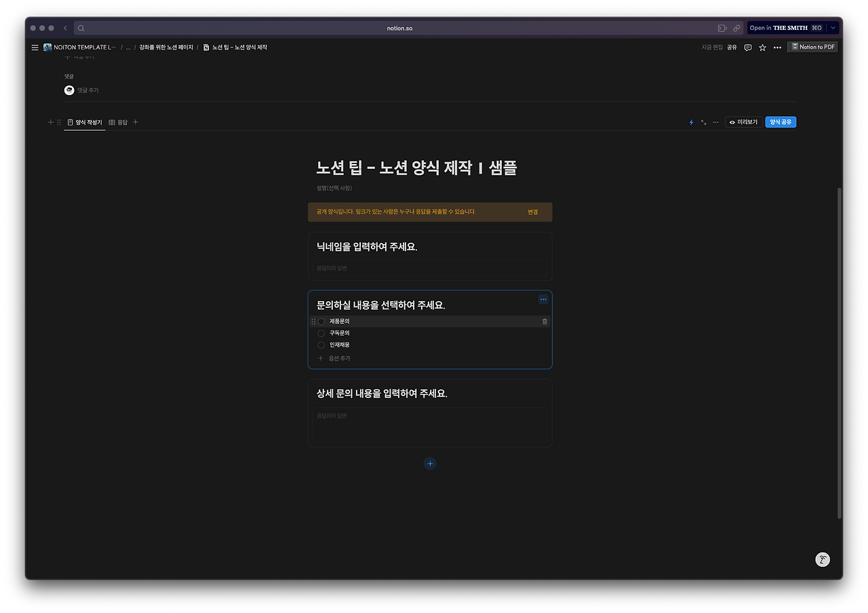Click the lightning automation icon above the form
The image size is (868, 613).
pos(690,122)
